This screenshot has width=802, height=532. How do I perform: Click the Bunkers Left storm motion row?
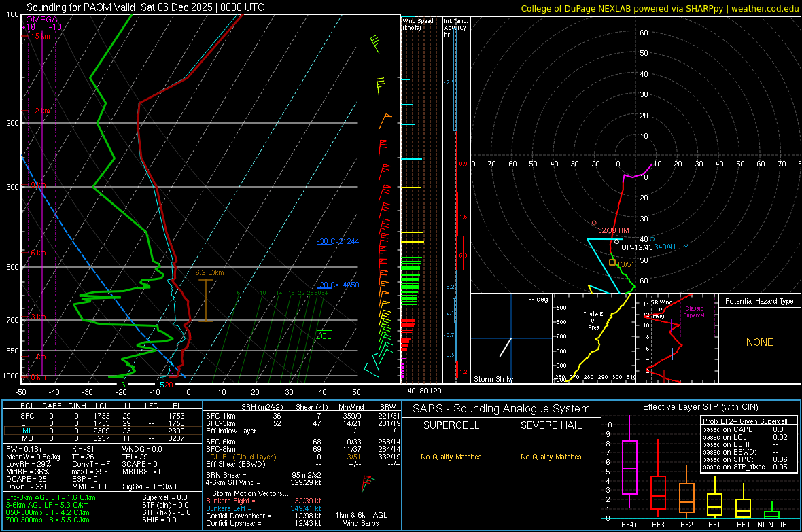coord(264,508)
